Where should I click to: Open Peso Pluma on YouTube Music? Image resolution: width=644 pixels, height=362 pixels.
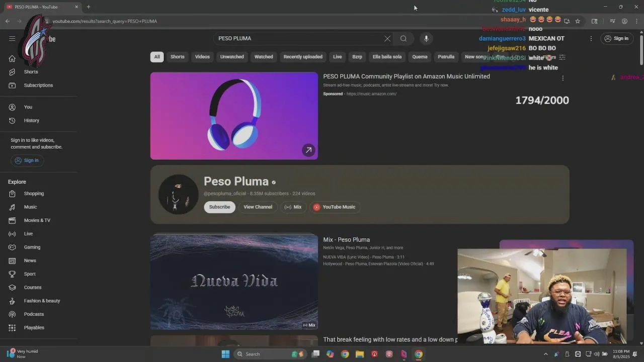(x=335, y=207)
